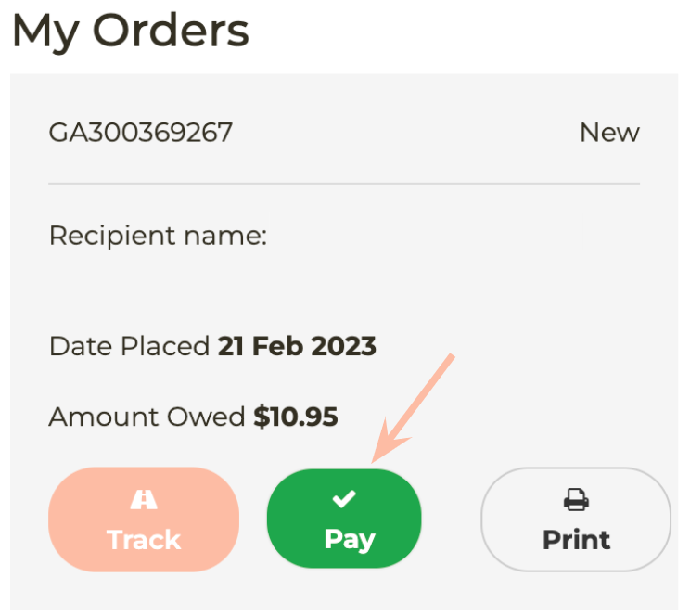This screenshot has height=616, width=690.
Task: Print the order details
Action: [x=576, y=520]
